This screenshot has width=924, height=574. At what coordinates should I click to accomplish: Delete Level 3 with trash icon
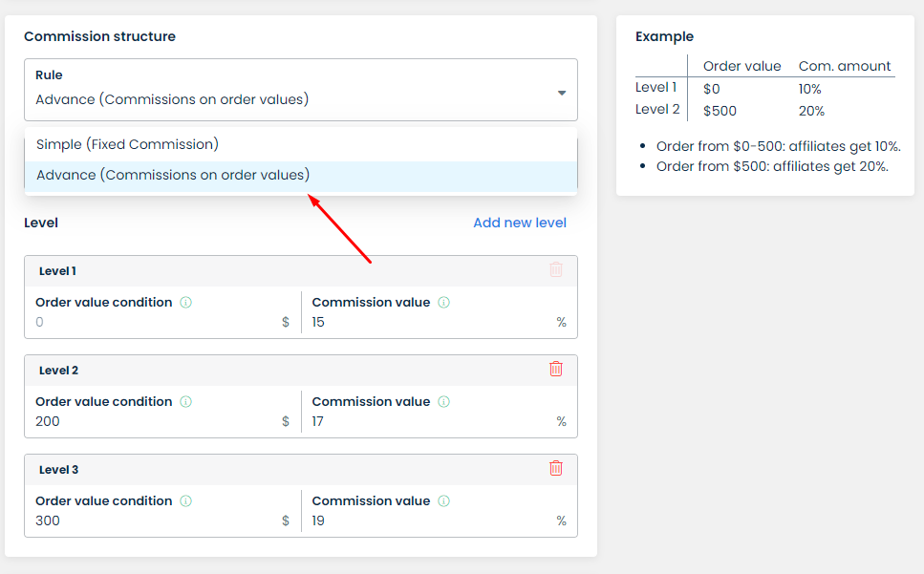(x=556, y=468)
